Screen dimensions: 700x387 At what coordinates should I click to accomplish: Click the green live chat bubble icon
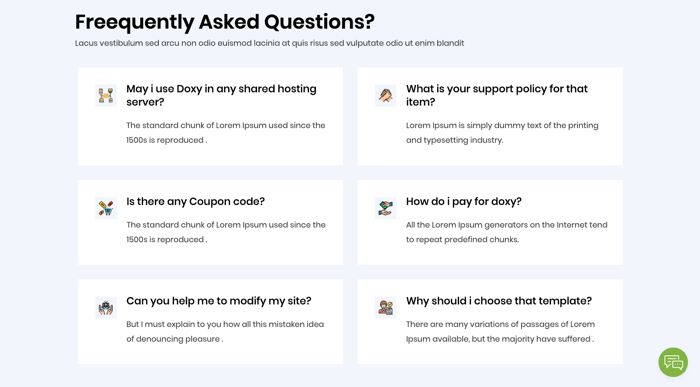[673, 362]
